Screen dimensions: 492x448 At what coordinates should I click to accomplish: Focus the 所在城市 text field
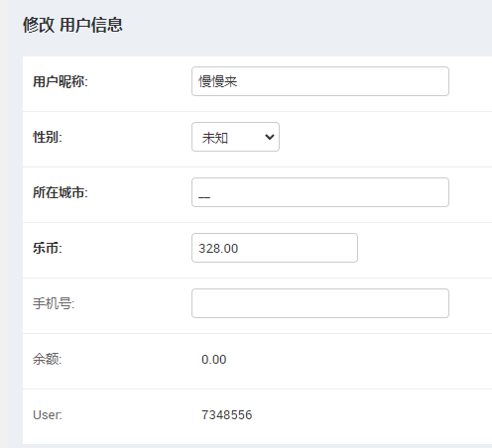point(320,192)
